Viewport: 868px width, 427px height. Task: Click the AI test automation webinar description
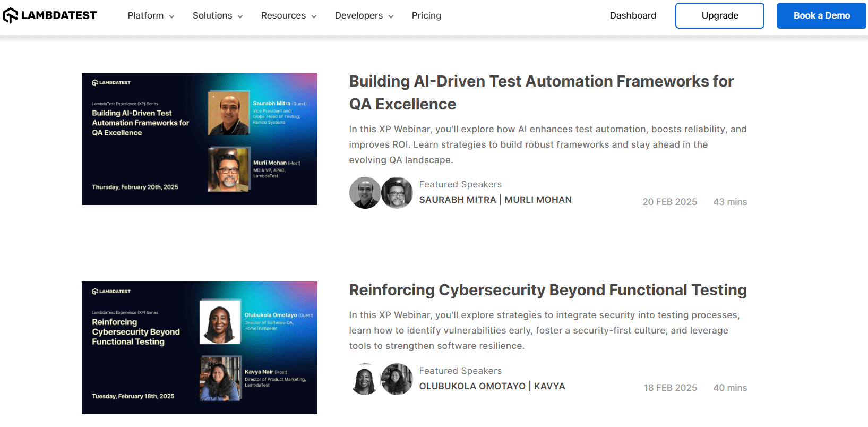coord(548,144)
